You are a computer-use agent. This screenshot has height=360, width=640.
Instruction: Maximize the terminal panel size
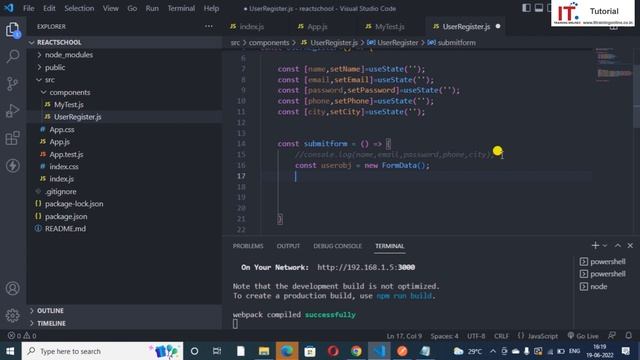(618, 245)
